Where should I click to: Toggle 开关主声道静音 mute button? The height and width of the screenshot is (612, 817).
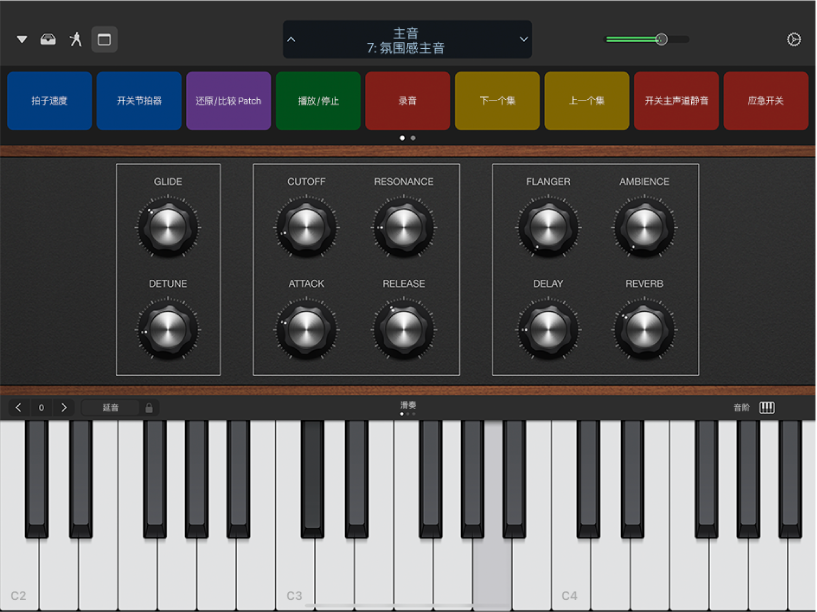point(677,101)
